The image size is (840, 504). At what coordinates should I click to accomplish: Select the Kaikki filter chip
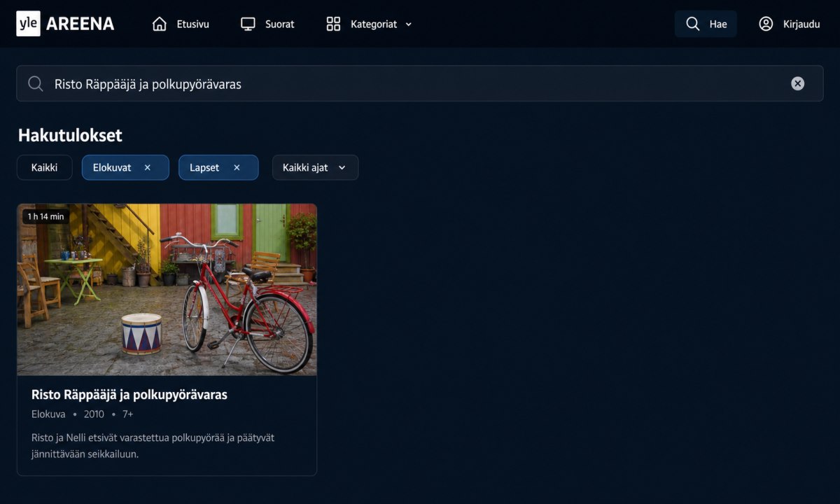point(45,167)
